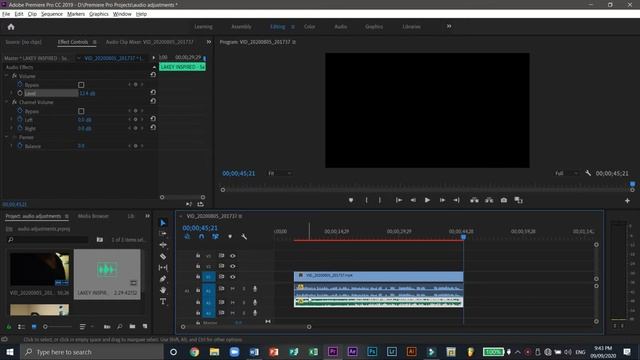640x360 pixels.
Task: Select the Hand tool
Action: pos(163,290)
